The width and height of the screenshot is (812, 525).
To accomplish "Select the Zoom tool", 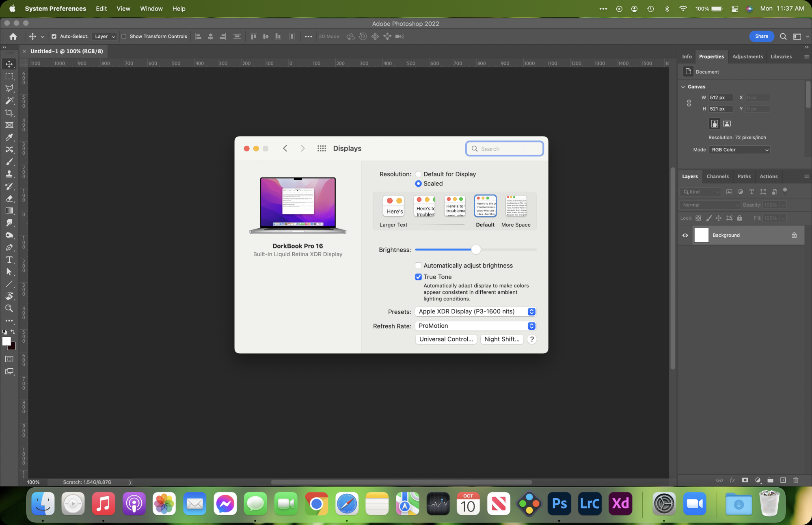I will click(x=9, y=309).
